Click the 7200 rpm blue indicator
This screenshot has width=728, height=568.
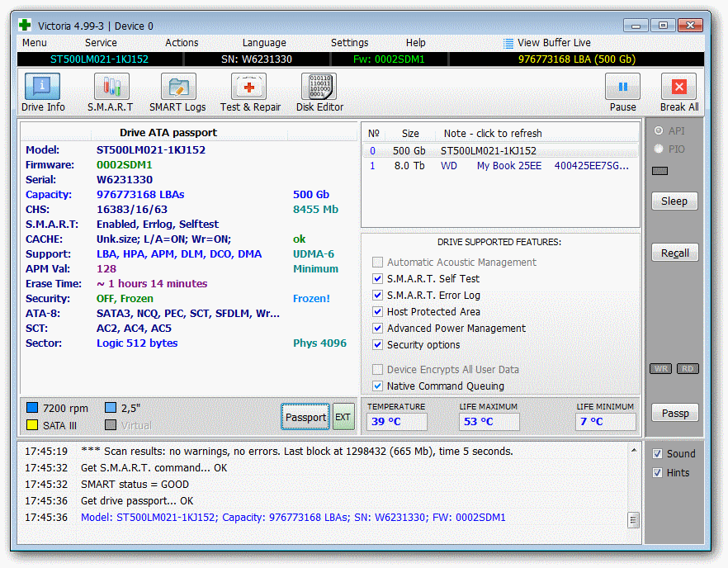coord(32,408)
